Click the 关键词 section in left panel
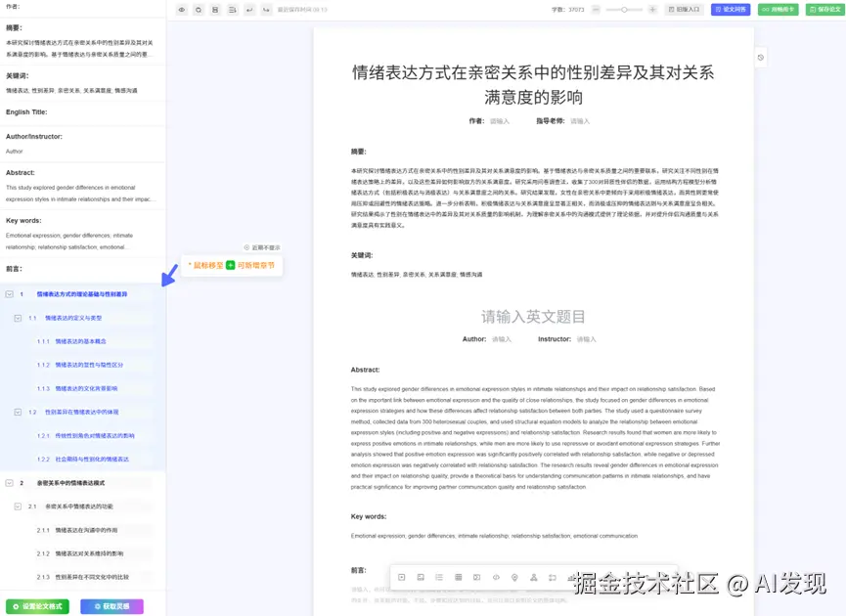 [x=82, y=82]
